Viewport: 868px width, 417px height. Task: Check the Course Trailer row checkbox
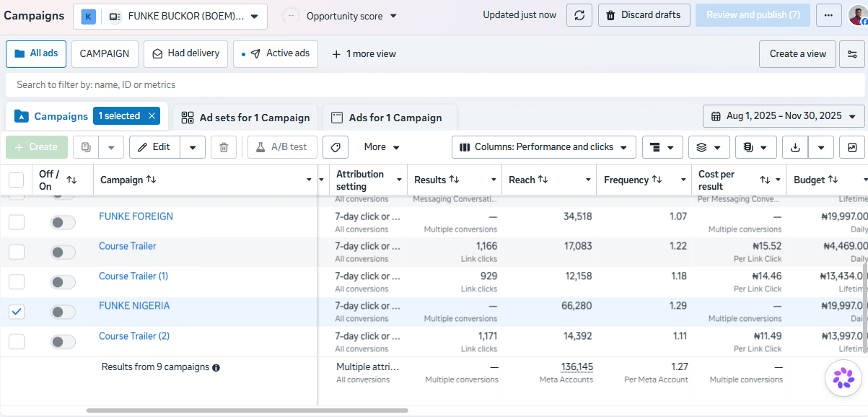pos(17,252)
